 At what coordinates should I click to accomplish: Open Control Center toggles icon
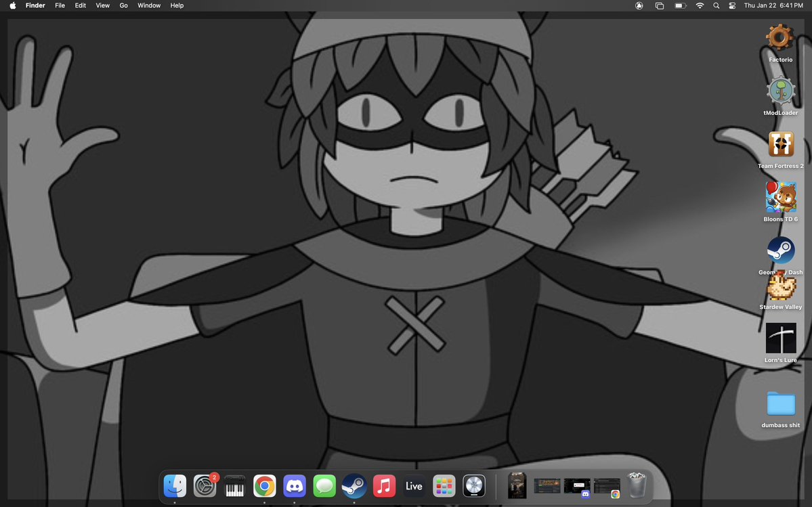pyautogui.click(x=732, y=5)
